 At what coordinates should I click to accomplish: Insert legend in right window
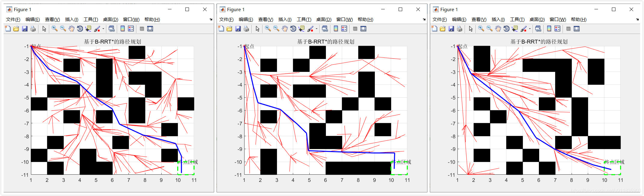pyautogui.click(x=557, y=29)
